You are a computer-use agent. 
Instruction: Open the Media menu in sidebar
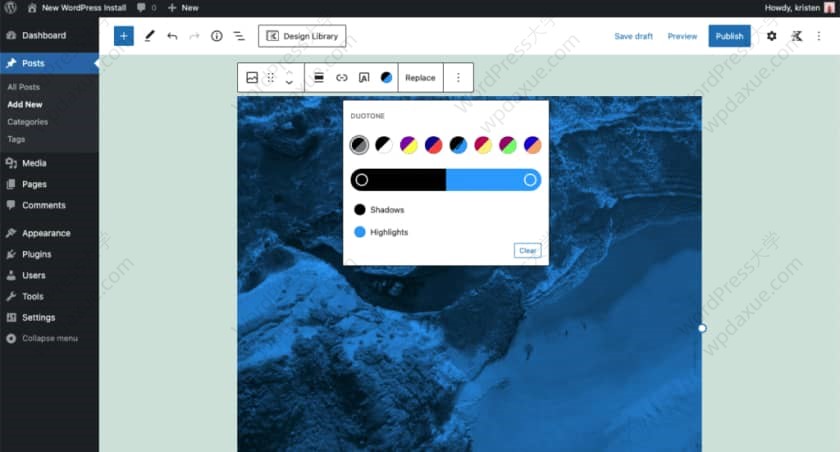34,163
